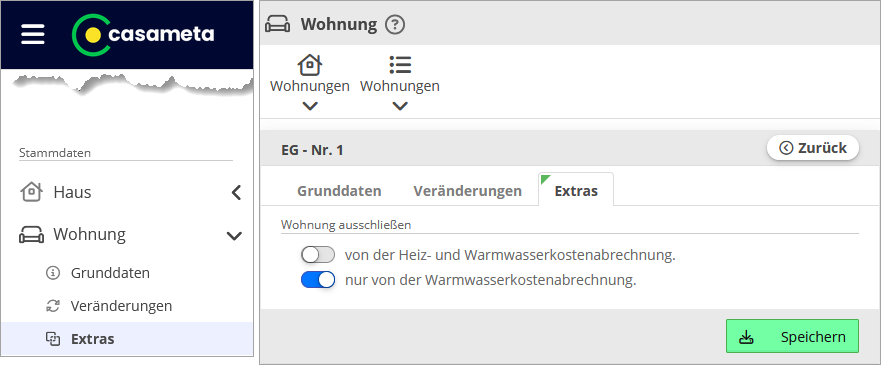Open the hamburger navigation menu
This screenshot has height=365, width=881.
click(x=33, y=35)
